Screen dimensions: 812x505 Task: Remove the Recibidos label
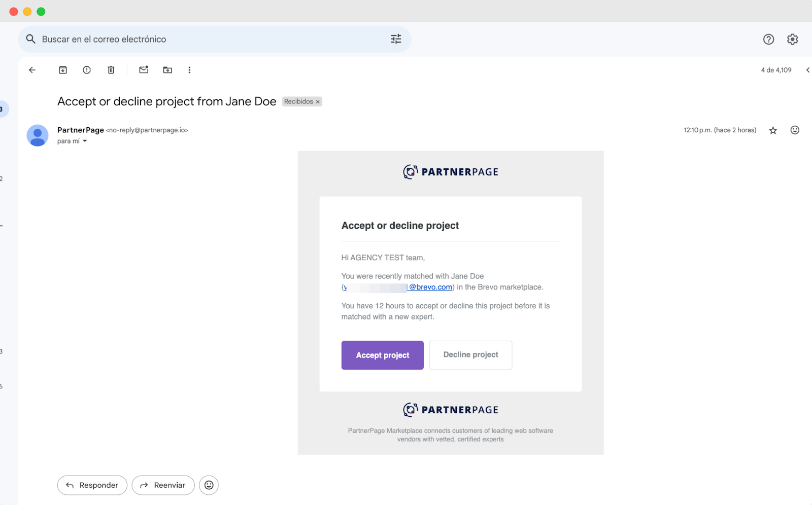click(x=318, y=102)
